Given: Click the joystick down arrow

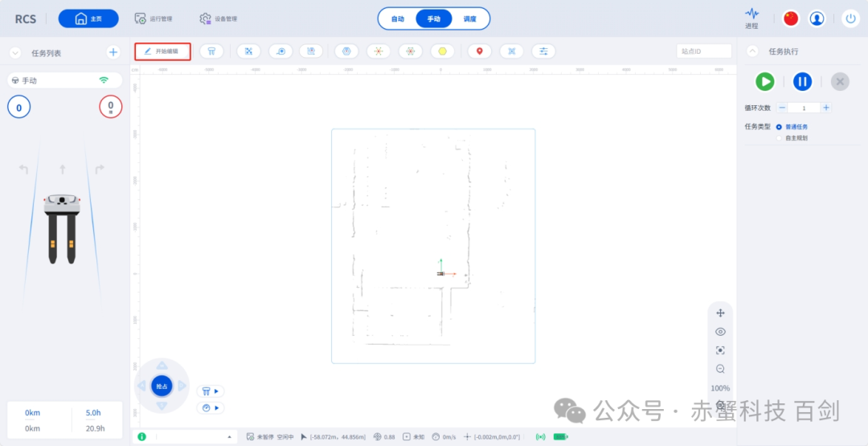Looking at the screenshot, I should (x=162, y=407).
